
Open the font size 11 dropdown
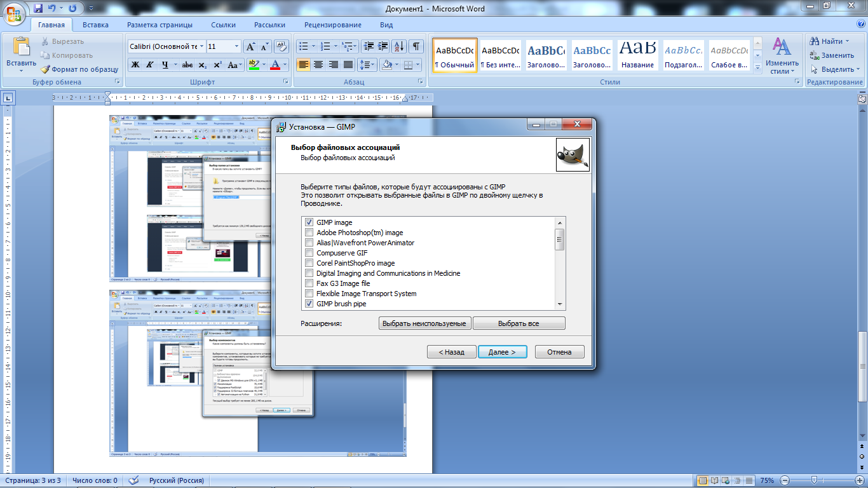coord(236,46)
